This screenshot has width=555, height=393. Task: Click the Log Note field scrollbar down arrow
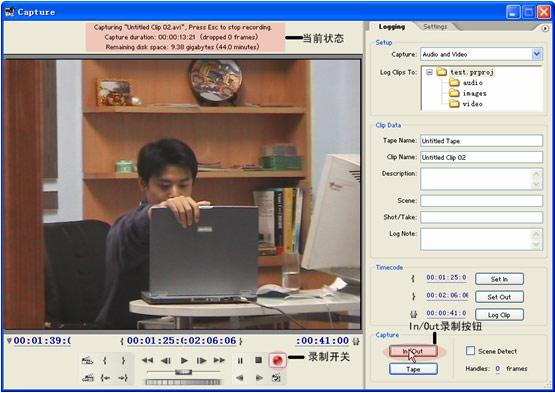[x=536, y=245]
